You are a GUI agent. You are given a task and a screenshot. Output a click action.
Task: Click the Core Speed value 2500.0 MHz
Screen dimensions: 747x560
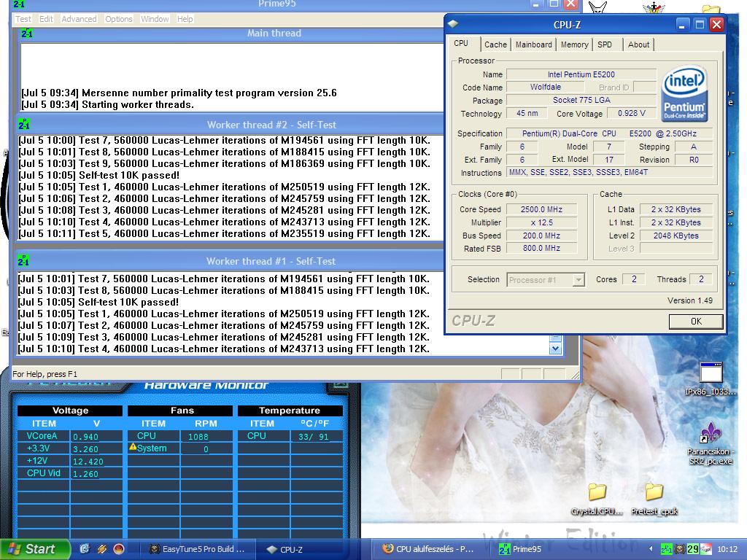click(x=541, y=209)
